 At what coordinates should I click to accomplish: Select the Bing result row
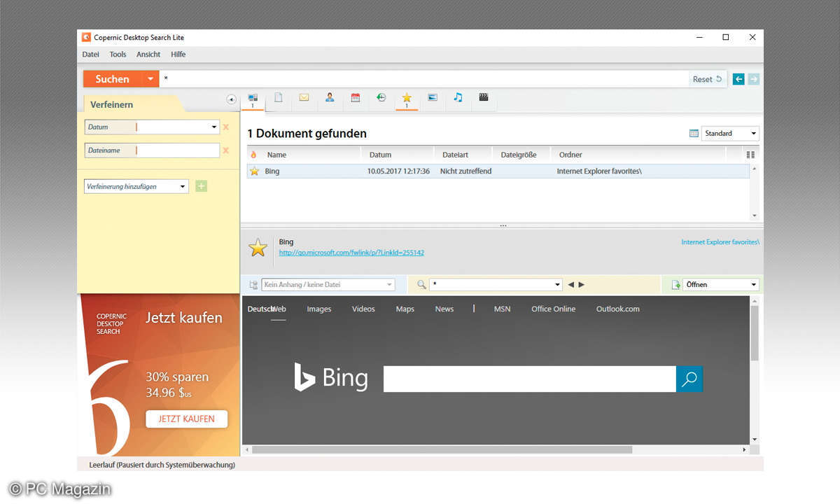[498, 171]
